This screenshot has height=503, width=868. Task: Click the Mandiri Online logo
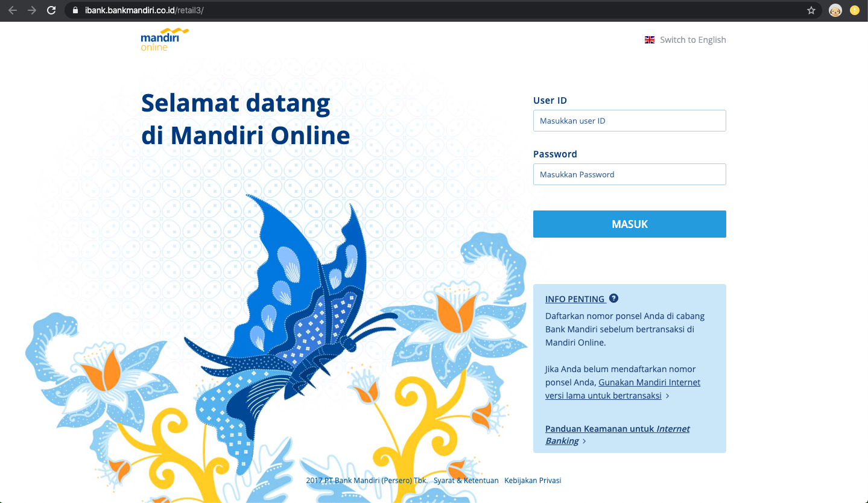click(164, 39)
